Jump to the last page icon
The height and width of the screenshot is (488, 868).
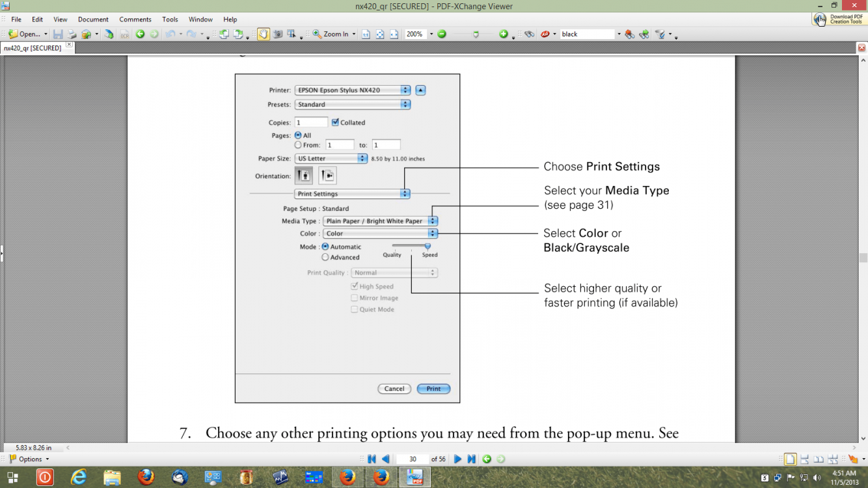(x=472, y=459)
